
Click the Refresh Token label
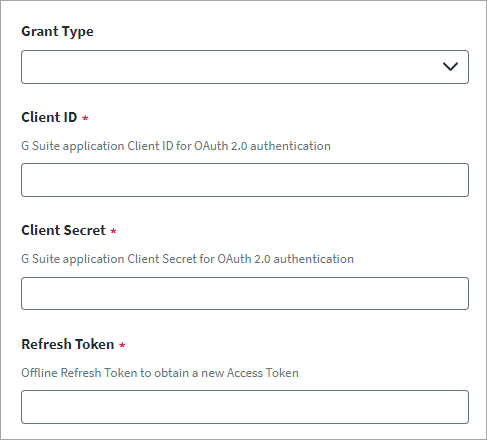point(68,344)
